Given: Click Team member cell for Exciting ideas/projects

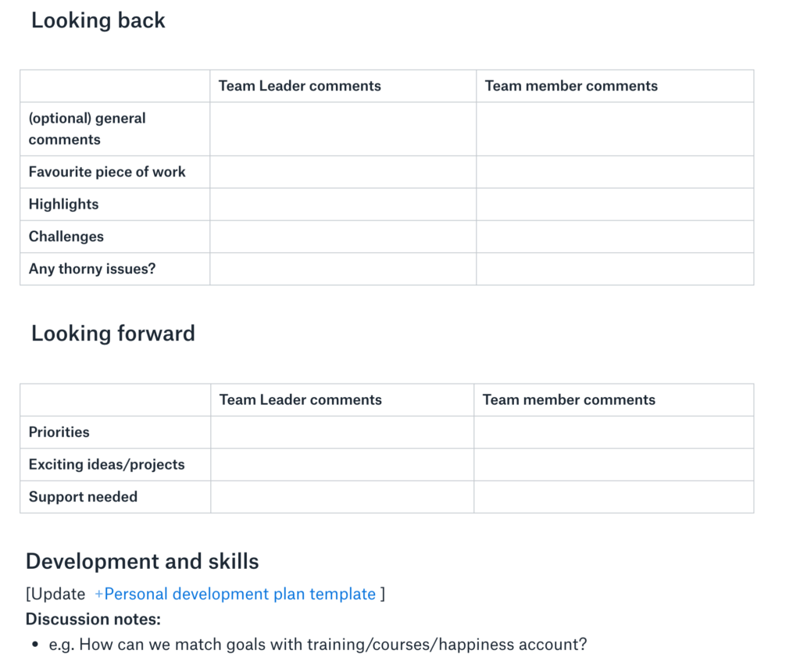Looking at the screenshot, I should point(614,464).
